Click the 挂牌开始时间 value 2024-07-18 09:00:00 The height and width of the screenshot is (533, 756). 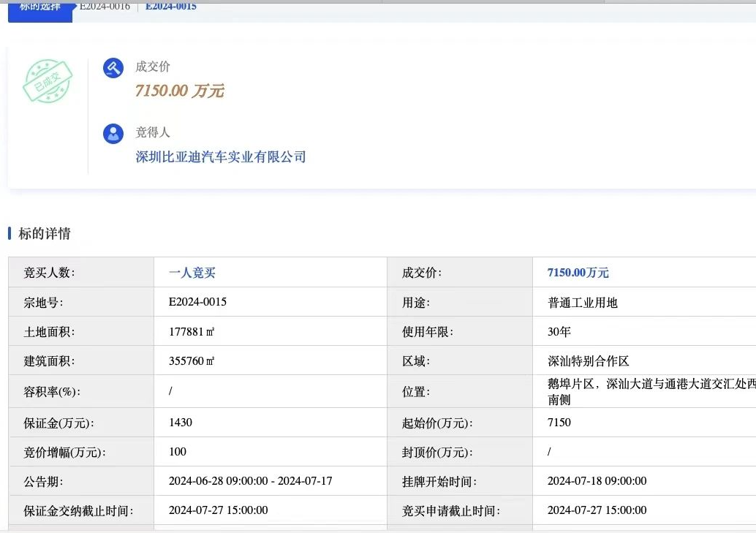[598, 480]
